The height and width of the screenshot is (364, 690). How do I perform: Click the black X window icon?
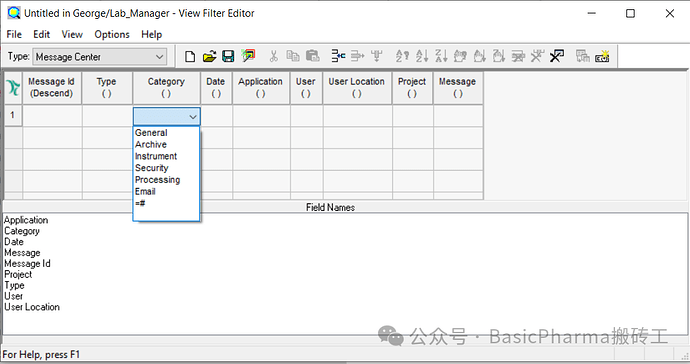click(x=557, y=56)
